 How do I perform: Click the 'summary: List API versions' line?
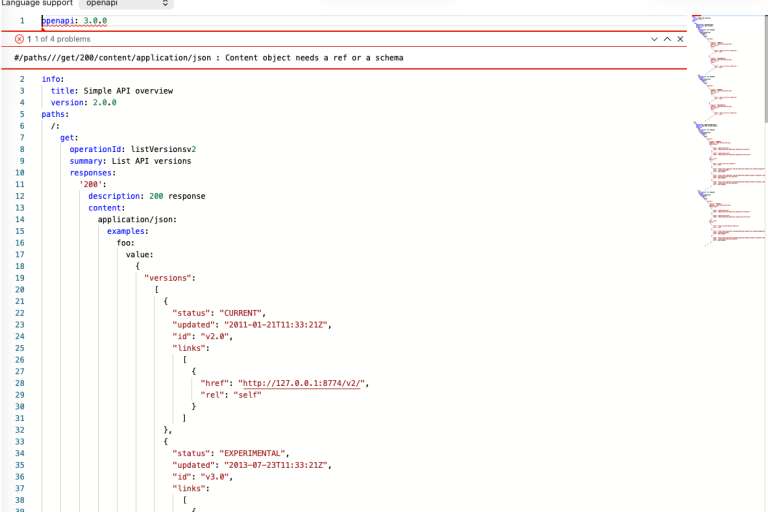click(x=130, y=161)
